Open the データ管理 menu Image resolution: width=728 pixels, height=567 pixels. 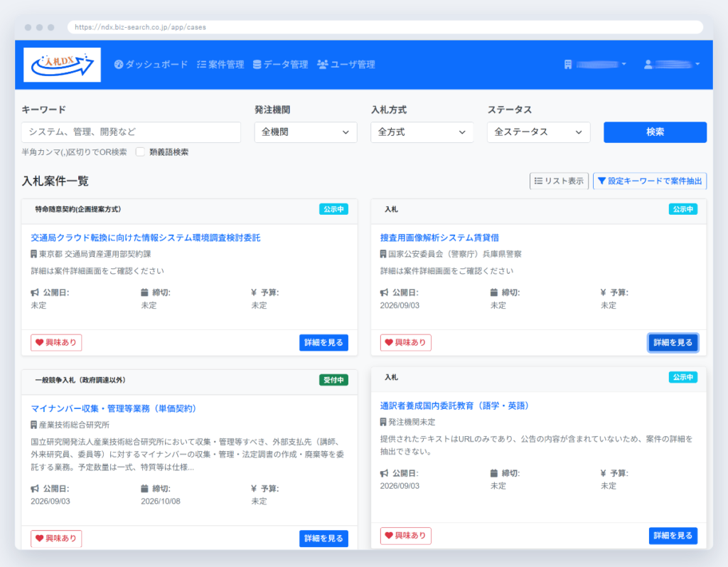pos(280,65)
